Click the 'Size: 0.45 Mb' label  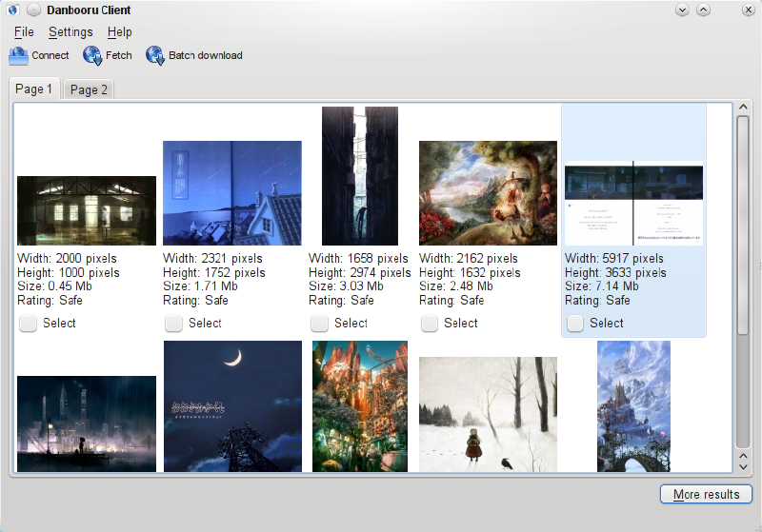pos(54,286)
